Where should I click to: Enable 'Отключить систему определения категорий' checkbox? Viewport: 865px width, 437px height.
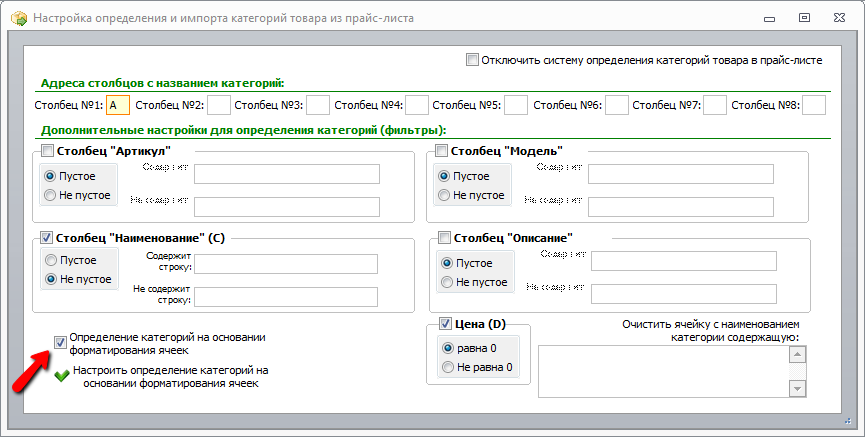[x=472, y=60]
